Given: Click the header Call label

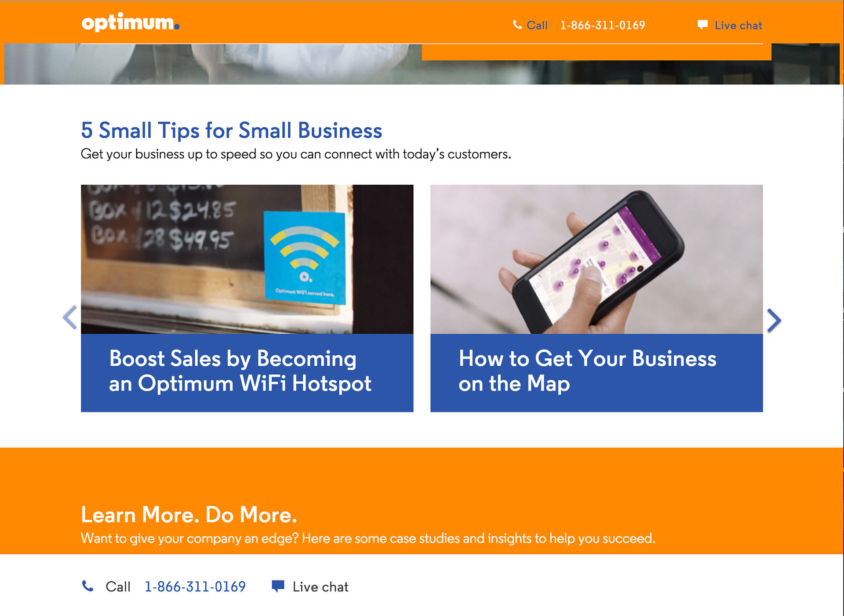Looking at the screenshot, I should coord(537,26).
